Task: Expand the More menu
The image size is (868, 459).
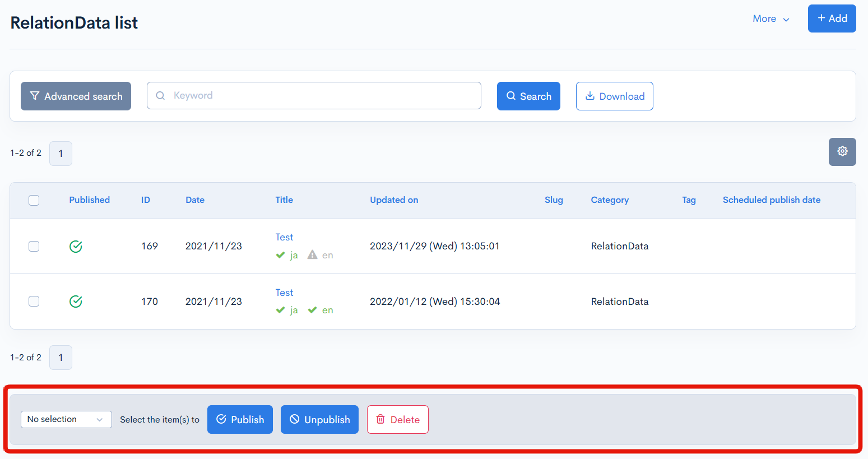Action: click(764, 18)
